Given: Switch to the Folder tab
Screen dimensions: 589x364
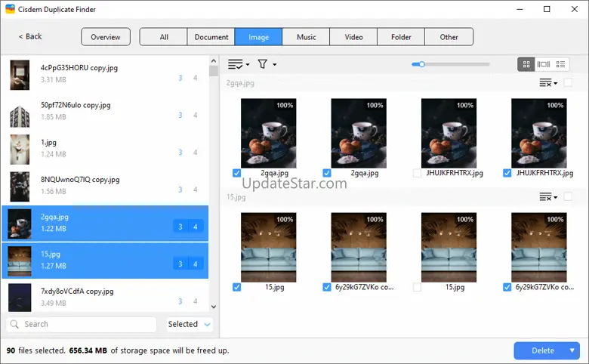Looking at the screenshot, I should 401,37.
